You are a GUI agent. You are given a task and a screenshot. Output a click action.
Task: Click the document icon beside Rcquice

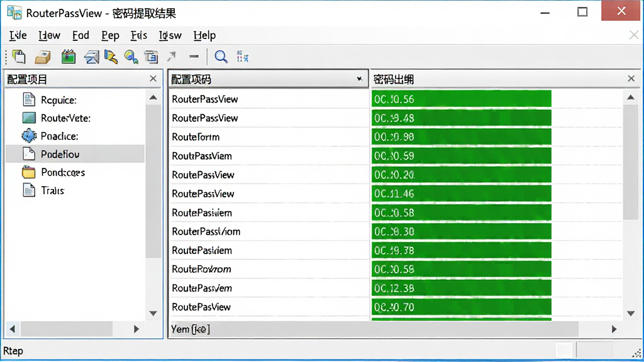(x=29, y=100)
